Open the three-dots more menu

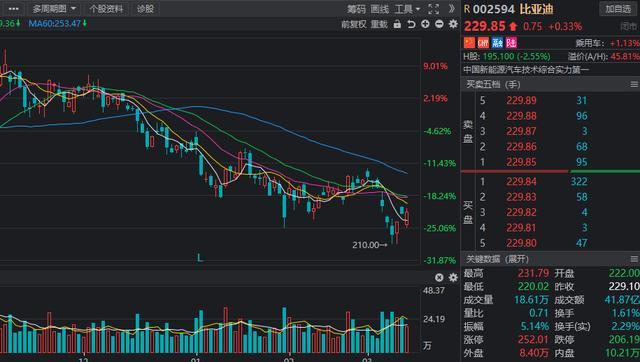click(13, 9)
